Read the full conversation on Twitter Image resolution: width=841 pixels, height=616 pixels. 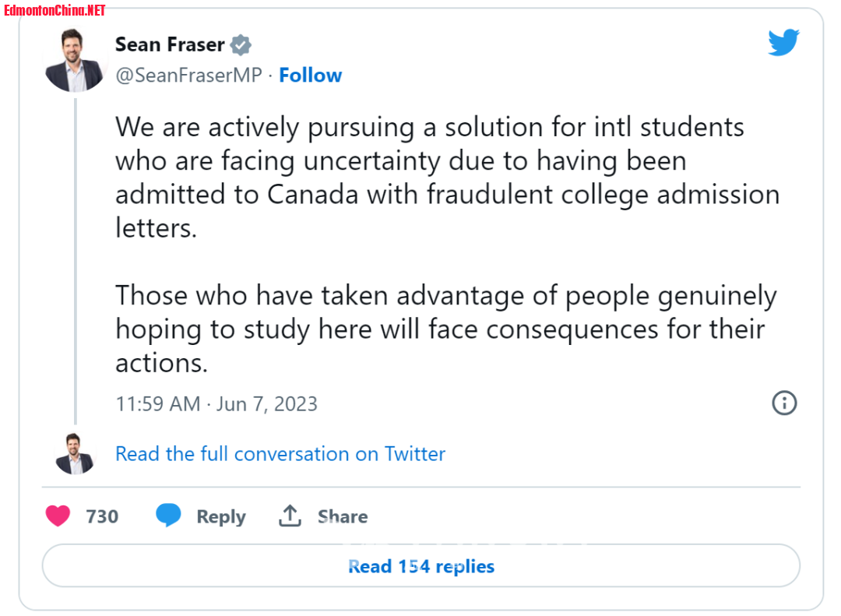tap(280, 454)
